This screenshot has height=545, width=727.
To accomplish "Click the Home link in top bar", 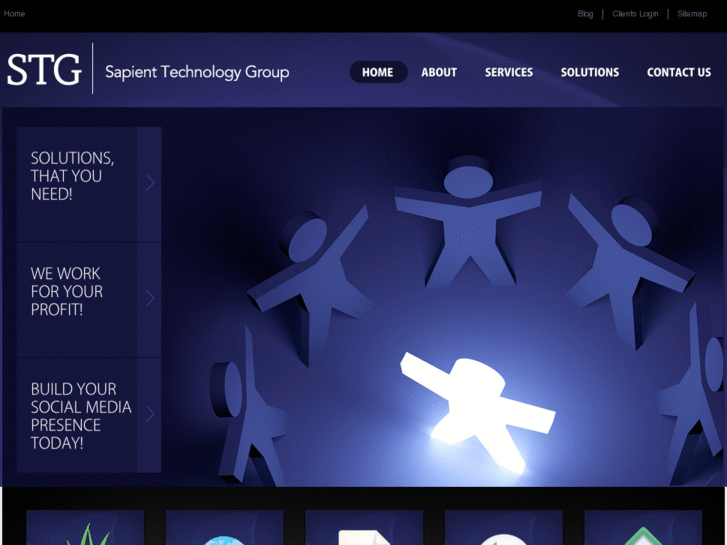I will (x=14, y=13).
